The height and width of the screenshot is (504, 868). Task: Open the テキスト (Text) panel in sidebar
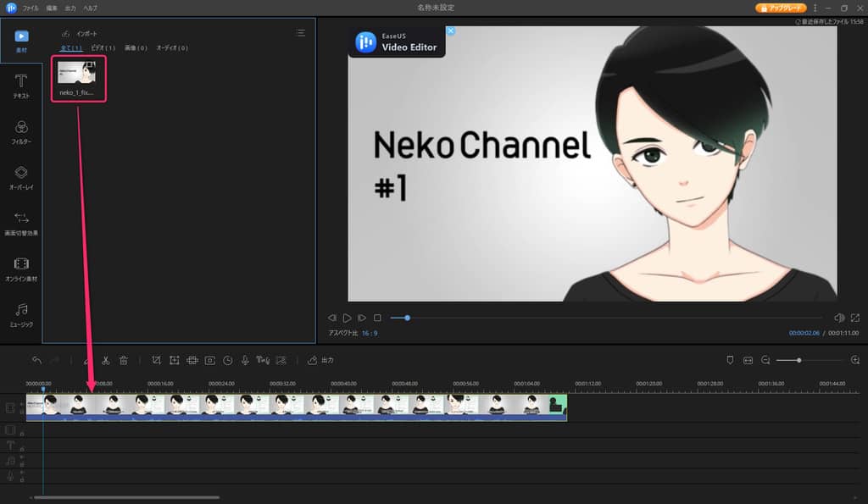tap(21, 86)
